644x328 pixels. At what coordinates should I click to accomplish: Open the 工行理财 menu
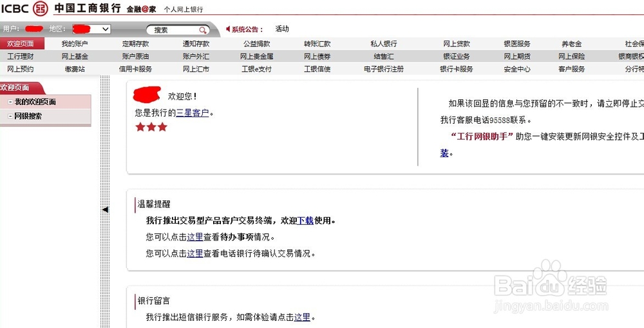[x=21, y=56]
